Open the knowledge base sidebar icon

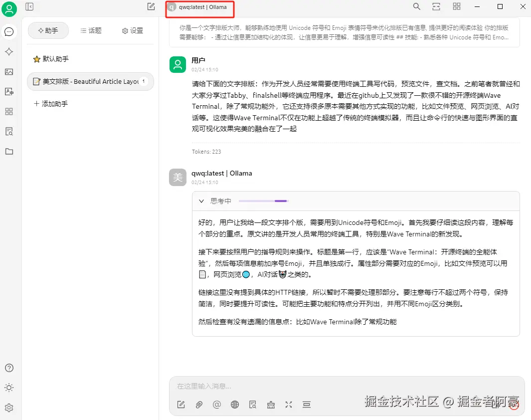click(9, 131)
